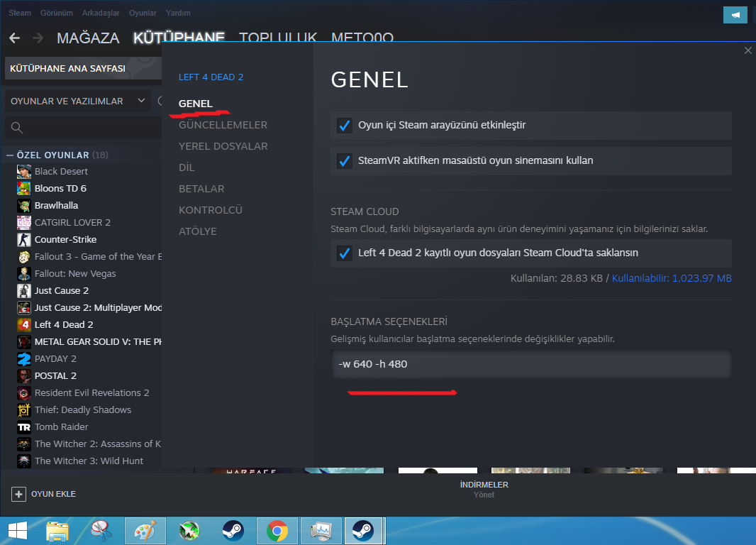Select the KONTROLCÜ properties tab
This screenshot has width=756, height=545.
(x=211, y=210)
